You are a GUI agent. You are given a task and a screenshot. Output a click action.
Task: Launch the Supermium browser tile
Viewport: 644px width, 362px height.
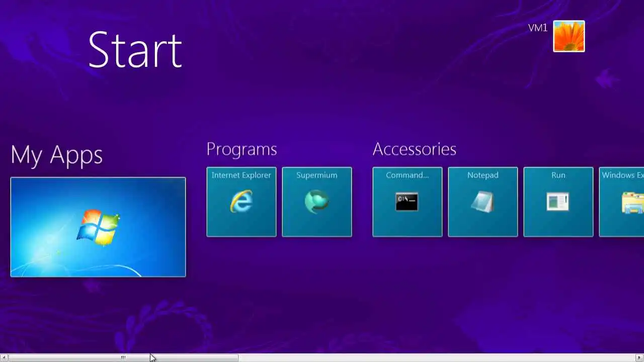pyautogui.click(x=317, y=202)
